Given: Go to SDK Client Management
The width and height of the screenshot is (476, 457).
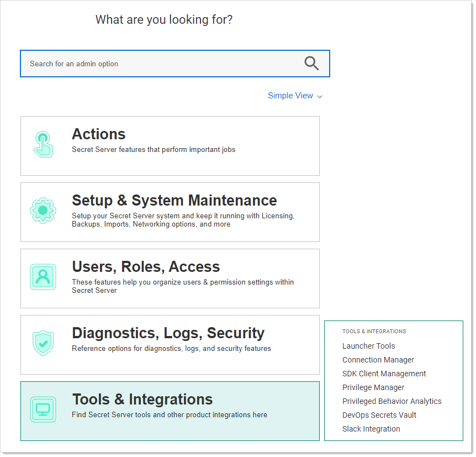Looking at the screenshot, I should click(384, 374).
